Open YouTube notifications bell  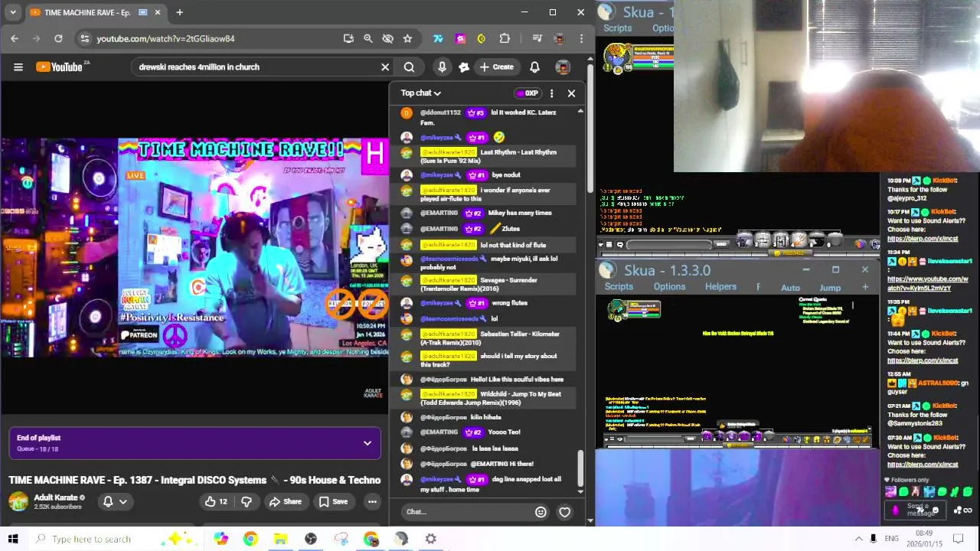[534, 67]
